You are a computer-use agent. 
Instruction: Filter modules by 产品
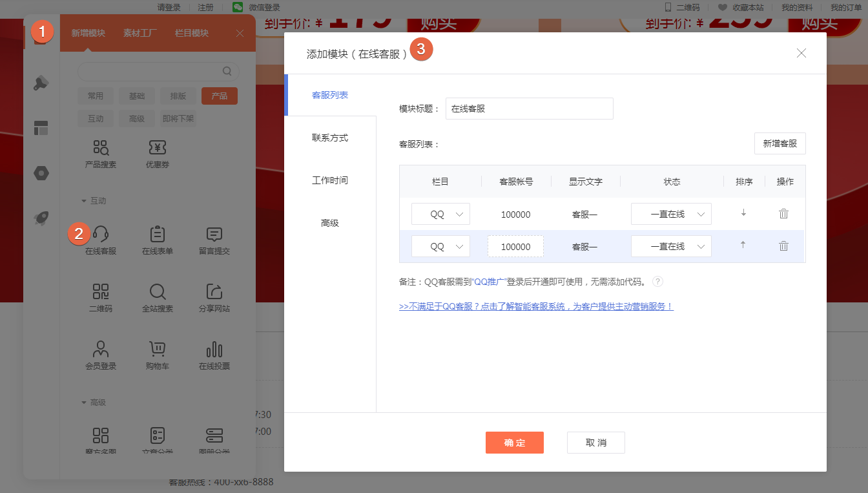(220, 96)
